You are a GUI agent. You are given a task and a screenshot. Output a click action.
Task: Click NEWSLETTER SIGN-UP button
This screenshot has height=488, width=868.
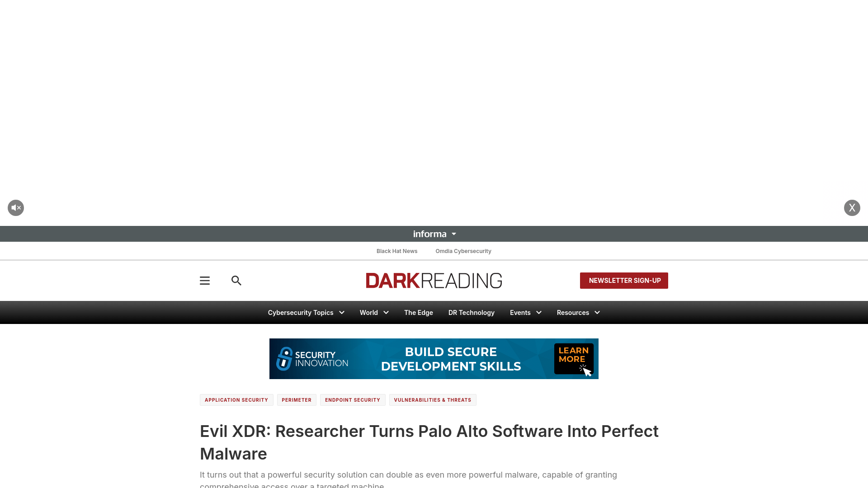[x=623, y=280]
